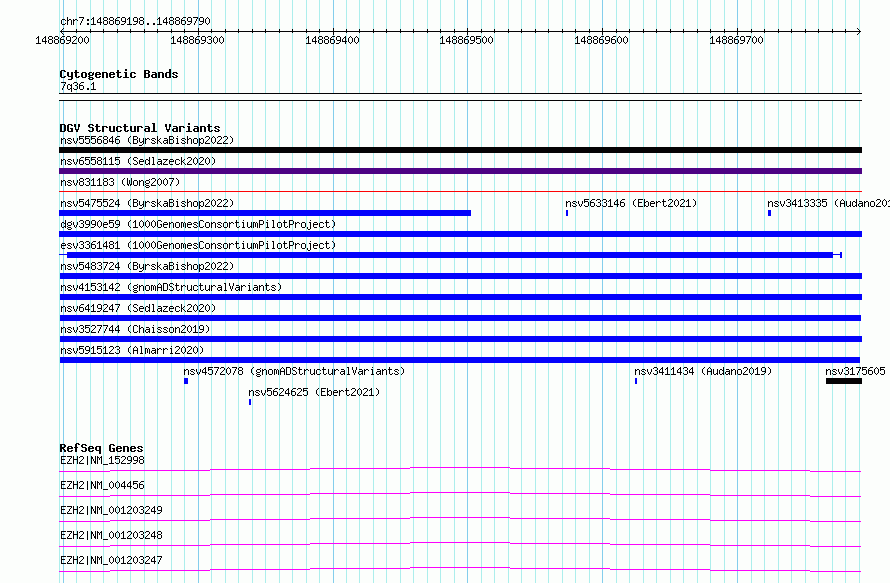Select the thin red line for nsv831183
The image size is (890, 583).
point(460,192)
